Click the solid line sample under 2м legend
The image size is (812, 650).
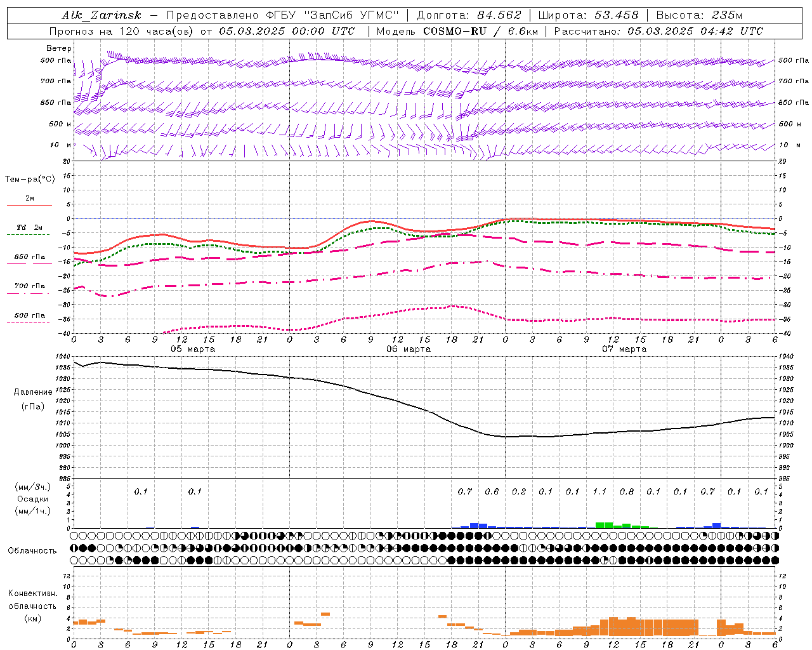29,205
